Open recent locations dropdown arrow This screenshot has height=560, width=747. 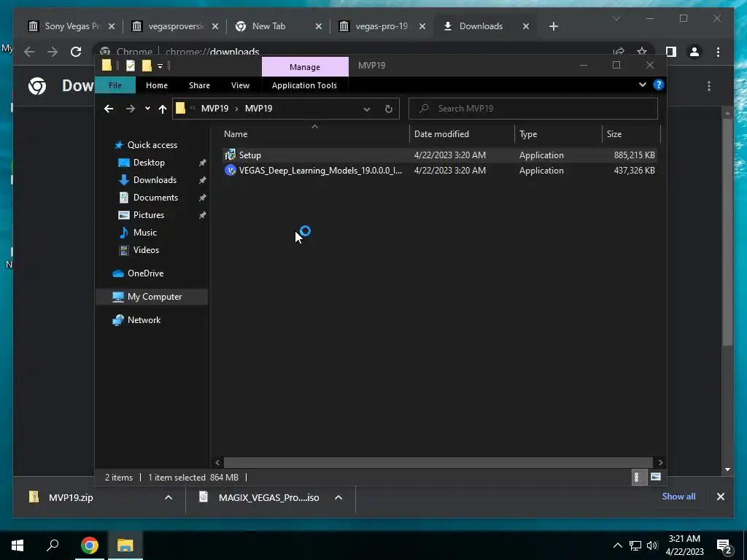(147, 109)
